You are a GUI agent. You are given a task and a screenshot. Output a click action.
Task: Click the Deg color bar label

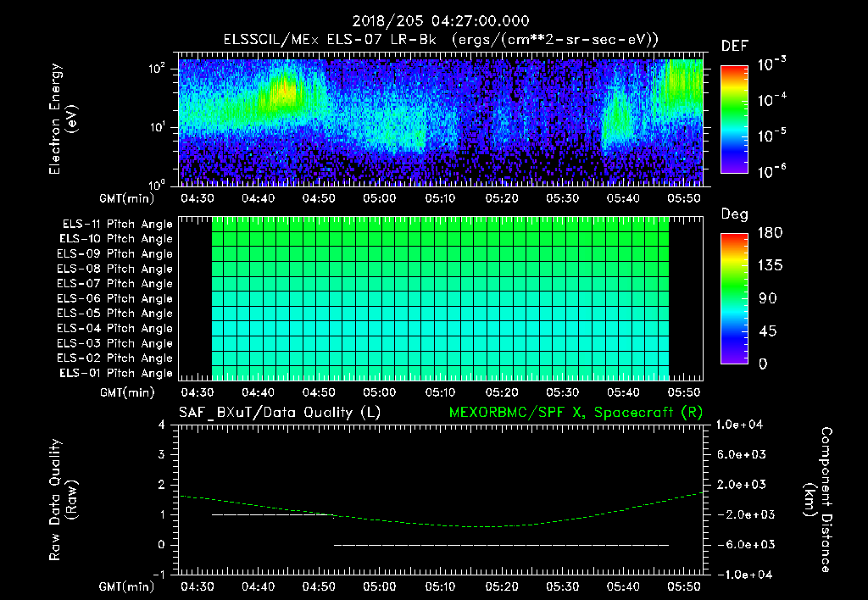[x=735, y=214]
